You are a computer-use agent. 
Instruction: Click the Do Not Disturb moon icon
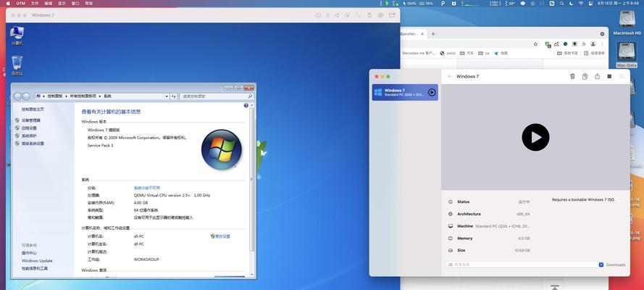[x=572, y=4]
